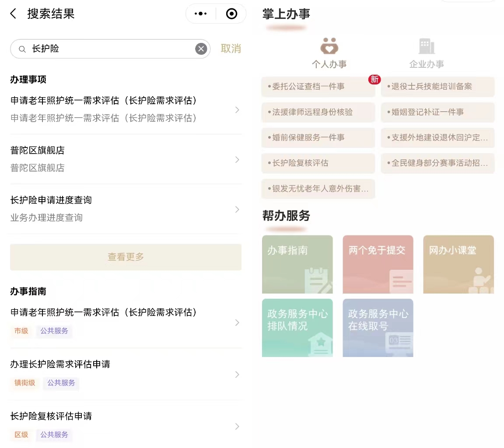Open 长护险复核评估 service link
Viewport: 504px width, 448px height.
tap(318, 163)
